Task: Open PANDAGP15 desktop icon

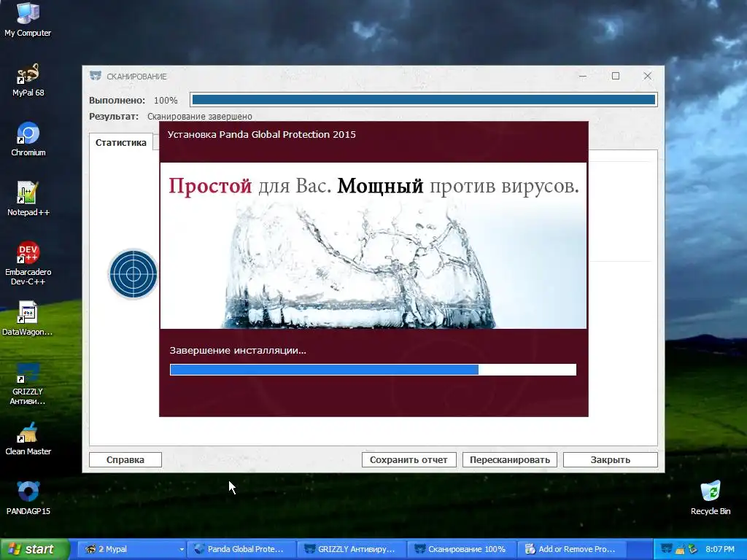Action: (28, 498)
